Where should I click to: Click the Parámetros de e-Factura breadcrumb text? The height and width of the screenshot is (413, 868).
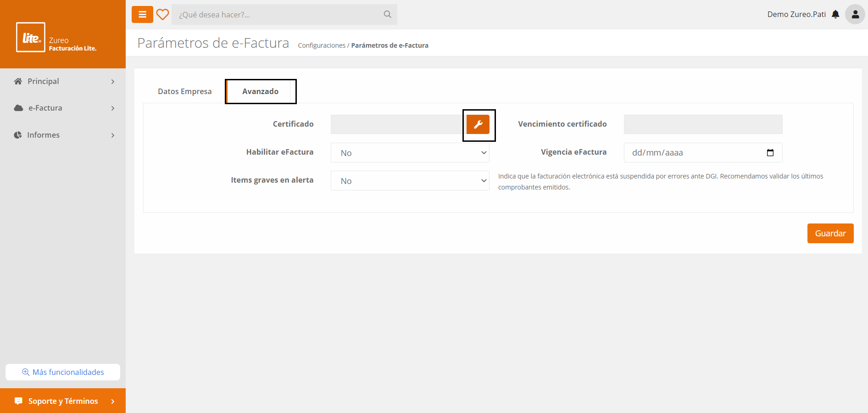point(389,45)
